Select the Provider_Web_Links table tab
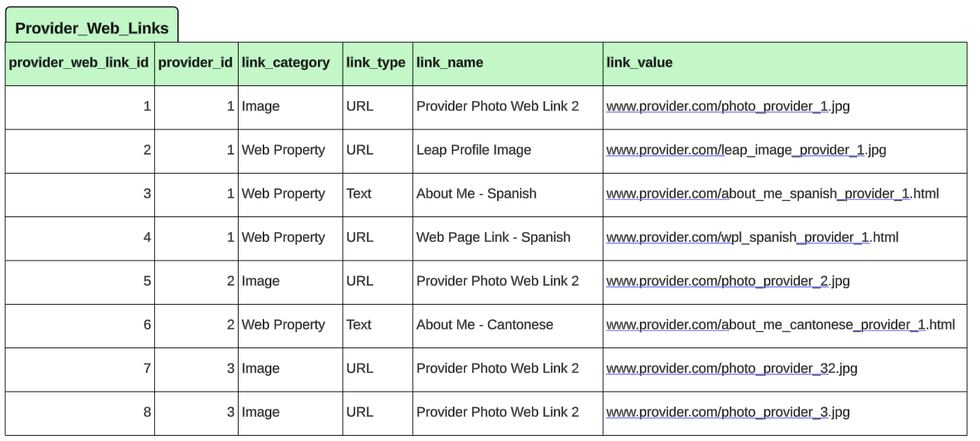The height and width of the screenshot is (441, 980). [92, 28]
